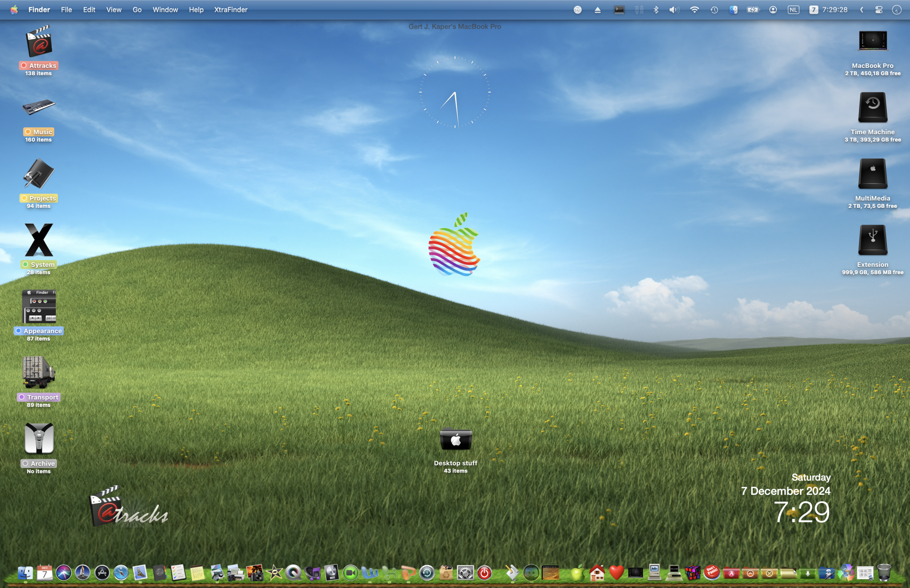Image resolution: width=910 pixels, height=588 pixels.
Task: Launch iMovie star icon in Dock
Action: tap(274, 573)
